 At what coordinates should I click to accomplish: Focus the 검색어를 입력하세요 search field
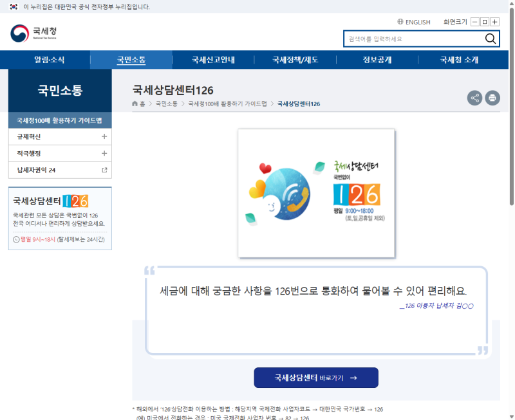(414, 39)
